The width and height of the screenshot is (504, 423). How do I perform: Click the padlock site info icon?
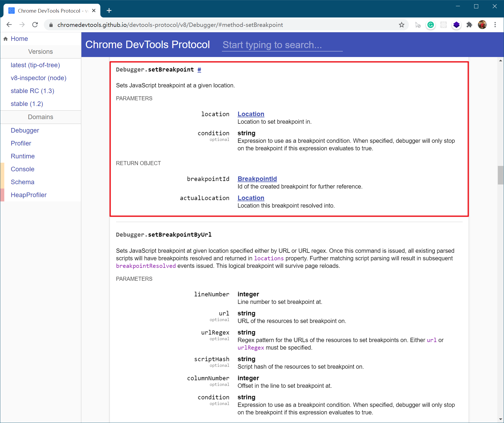pyautogui.click(x=51, y=25)
